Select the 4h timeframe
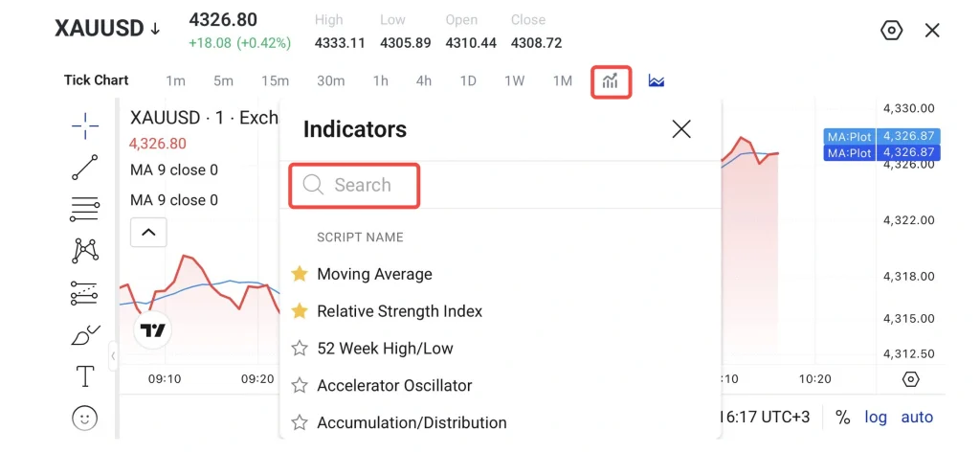980x453 pixels. (424, 80)
